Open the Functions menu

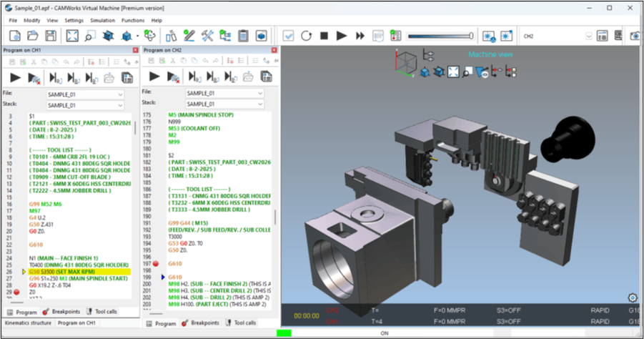pyautogui.click(x=133, y=20)
